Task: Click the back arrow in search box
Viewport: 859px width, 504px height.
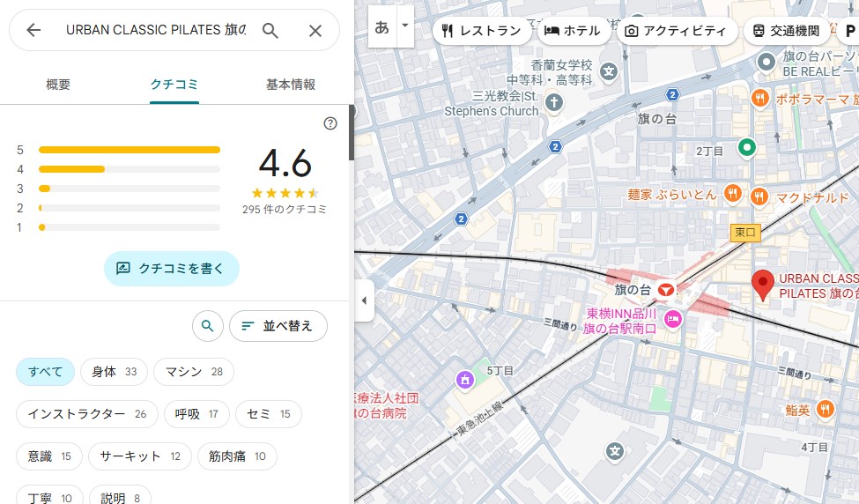Action: click(x=33, y=31)
